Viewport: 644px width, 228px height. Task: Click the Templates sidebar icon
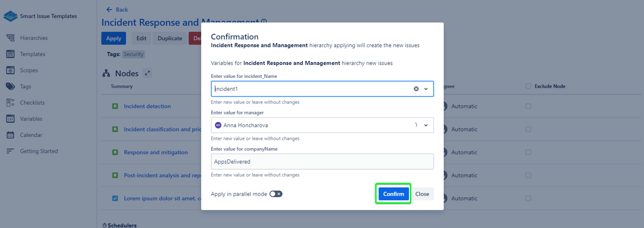pos(10,54)
